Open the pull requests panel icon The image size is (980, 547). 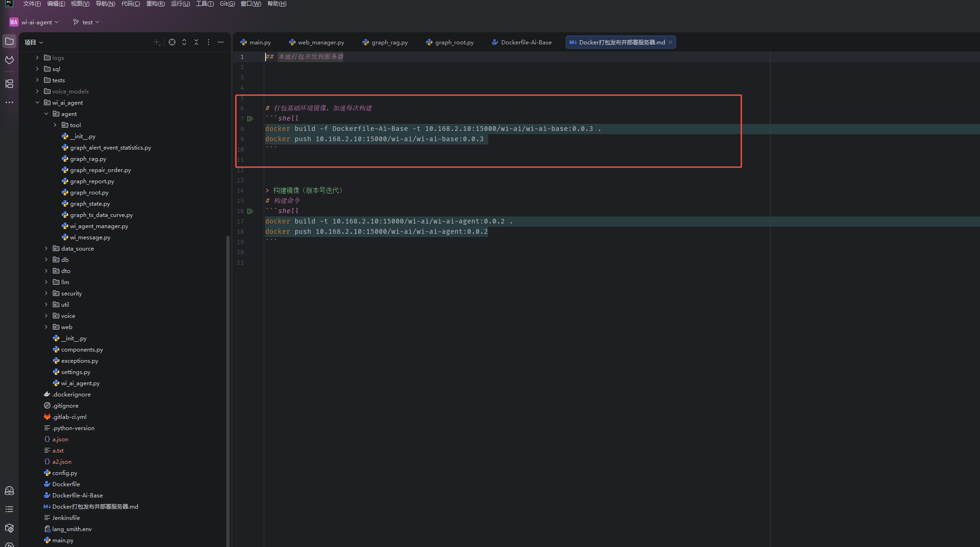point(9,60)
